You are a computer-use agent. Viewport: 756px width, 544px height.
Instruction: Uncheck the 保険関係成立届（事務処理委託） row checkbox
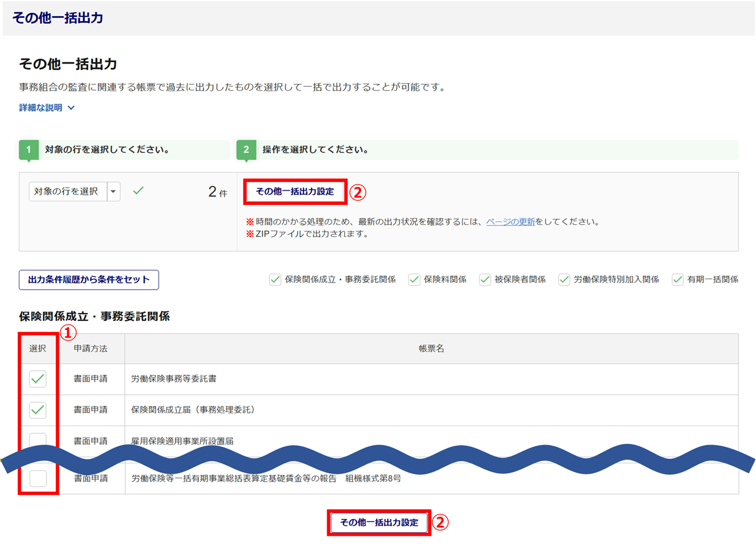coord(38,410)
